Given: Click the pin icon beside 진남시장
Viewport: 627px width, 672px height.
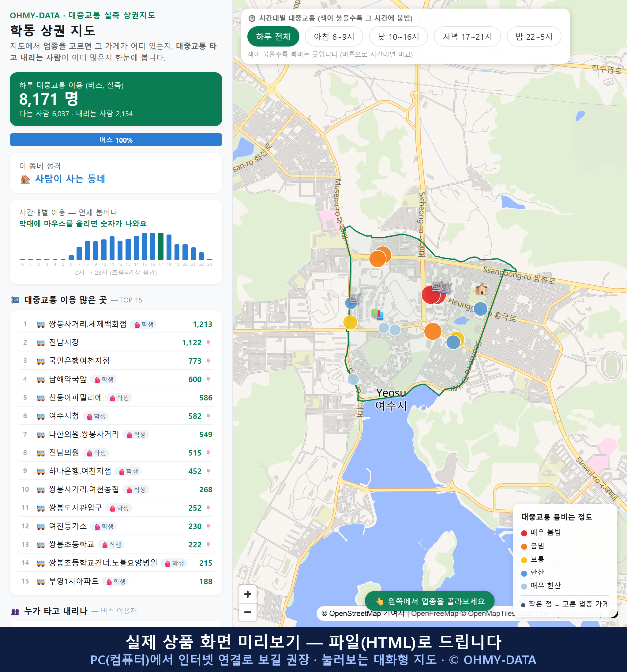Looking at the screenshot, I should coord(208,343).
